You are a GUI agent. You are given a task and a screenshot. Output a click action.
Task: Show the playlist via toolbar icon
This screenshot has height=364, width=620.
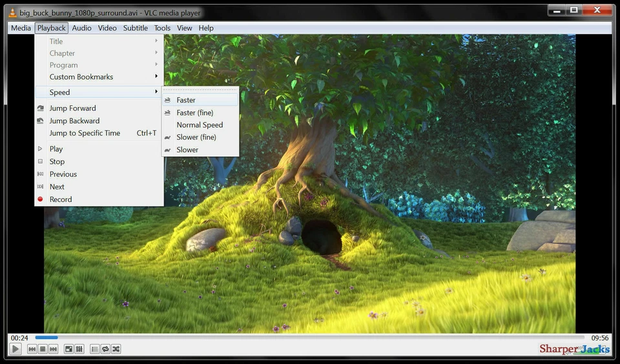tap(94, 349)
